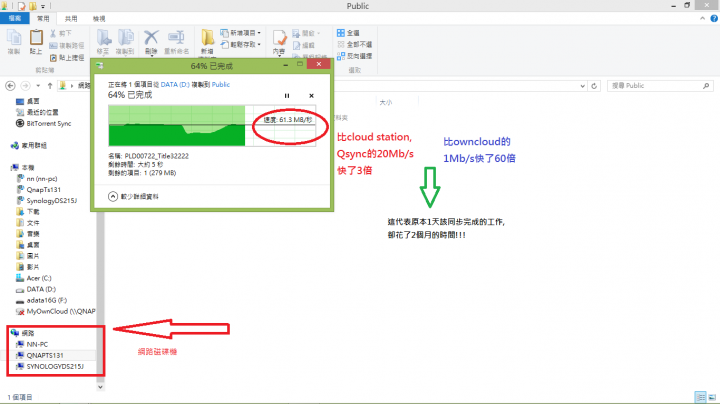Screen dimensions: 720x404
Task: Click the Help question mark icon
Action: 714,18
